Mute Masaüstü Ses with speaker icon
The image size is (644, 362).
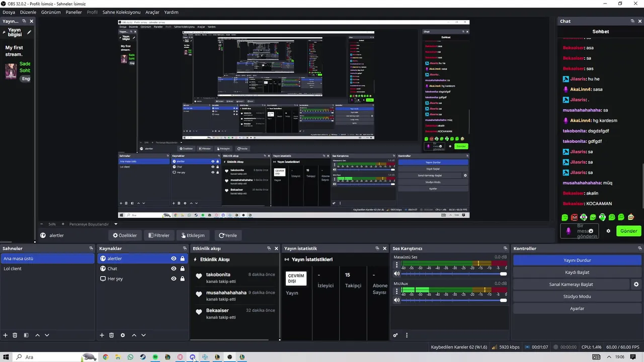click(x=396, y=274)
